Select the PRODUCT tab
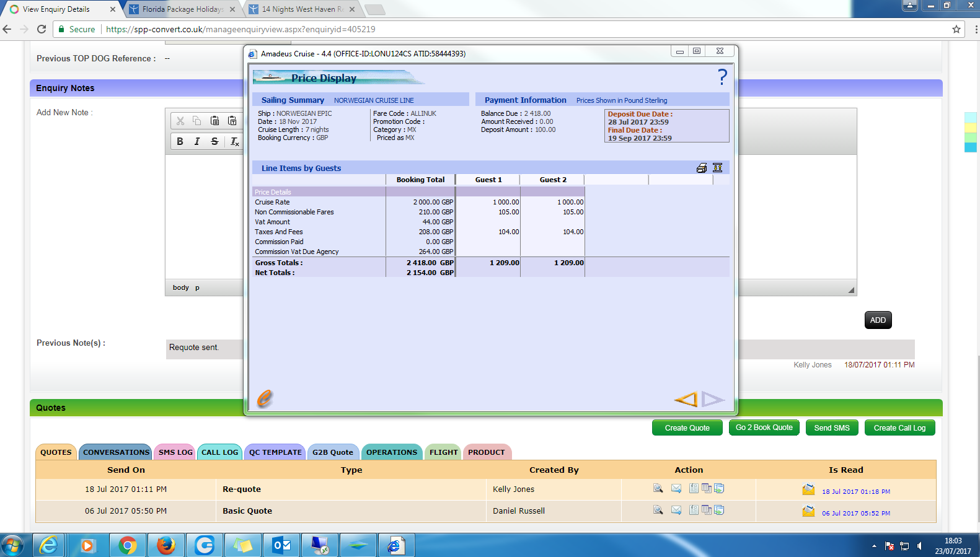This screenshot has height=557, width=980. (x=487, y=452)
